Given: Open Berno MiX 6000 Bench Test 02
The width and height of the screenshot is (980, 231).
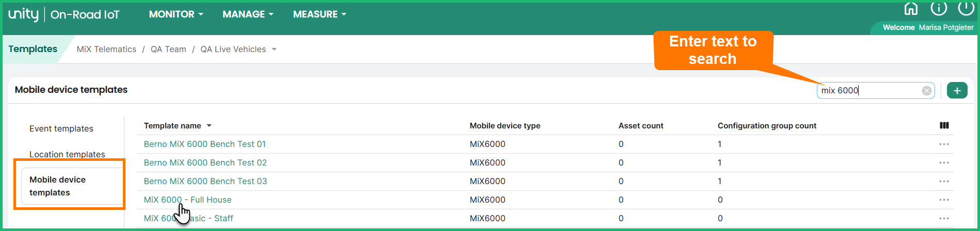Looking at the screenshot, I should coord(205,162).
